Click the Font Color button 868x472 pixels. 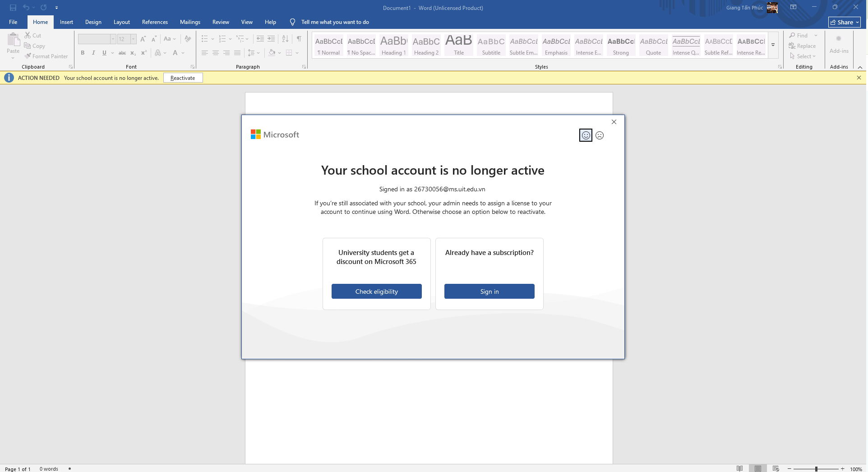[175, 53]
